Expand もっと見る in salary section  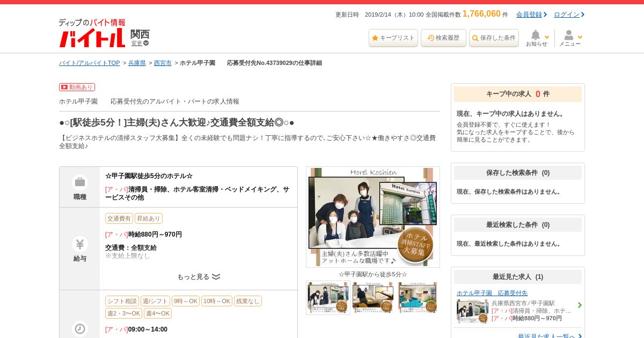pyautogui.click(x=199, y=277)
